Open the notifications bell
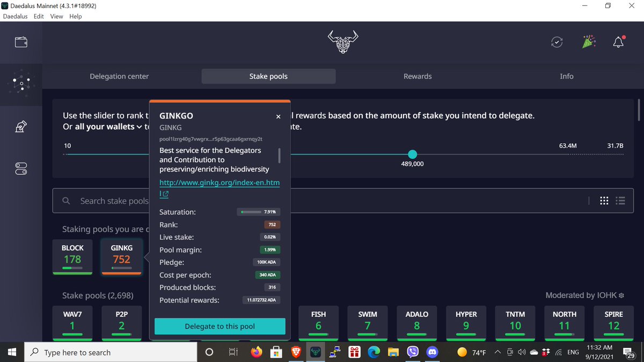 tap(619, 42)
